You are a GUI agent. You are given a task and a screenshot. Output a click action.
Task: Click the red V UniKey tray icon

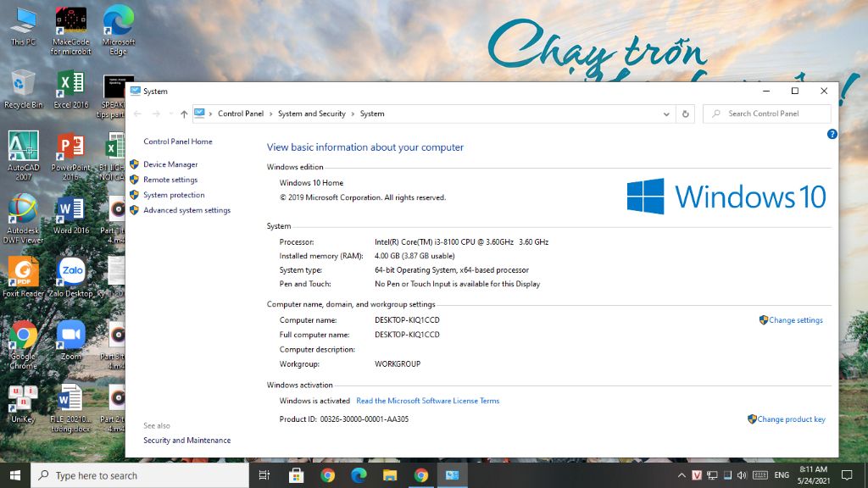coord(697,475)
